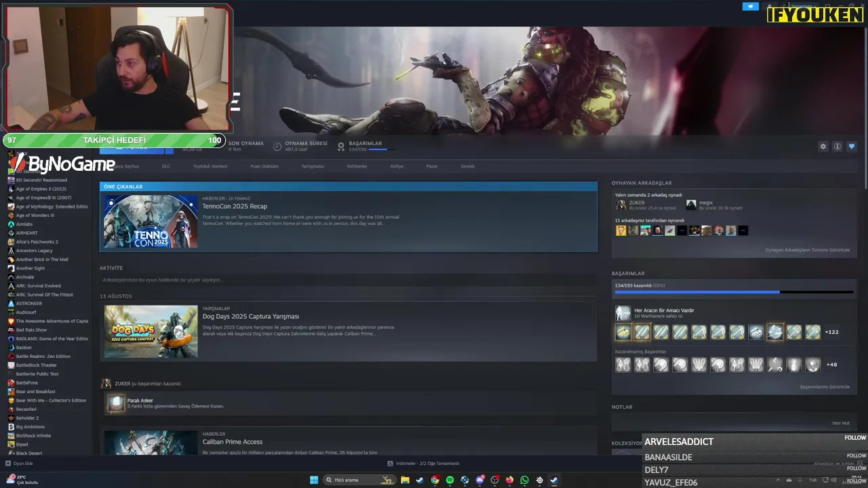Click the +122 earned achievements counter

[831, 332]
